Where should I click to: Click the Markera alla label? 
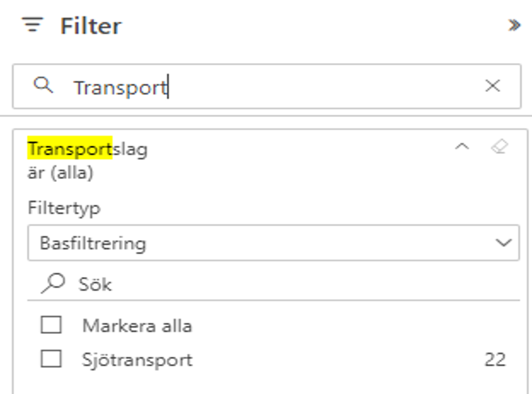tap(138, 326)
